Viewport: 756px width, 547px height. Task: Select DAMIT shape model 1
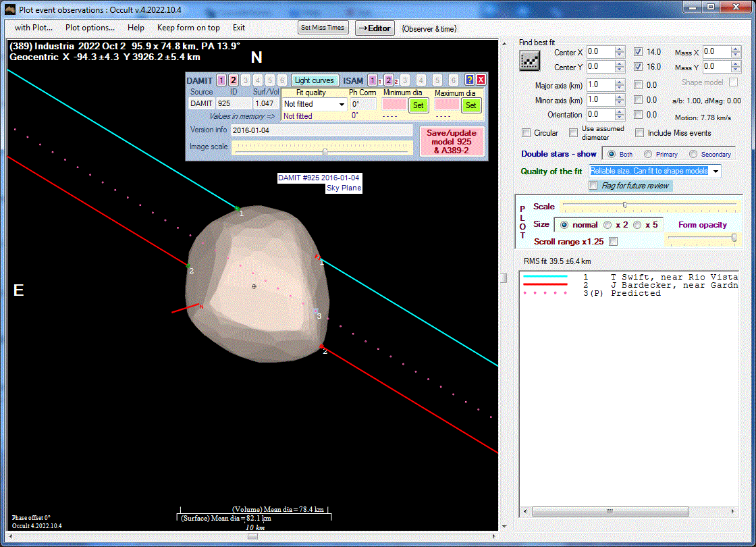221,80
